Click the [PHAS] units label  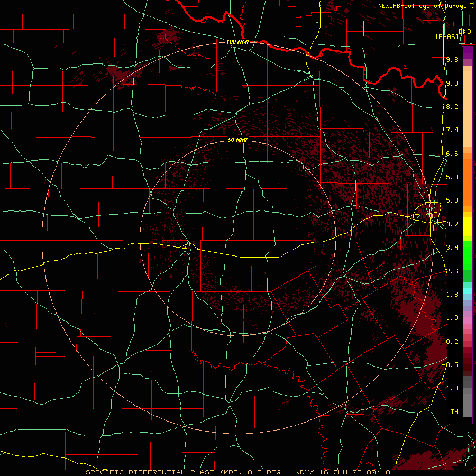(447, 37)
